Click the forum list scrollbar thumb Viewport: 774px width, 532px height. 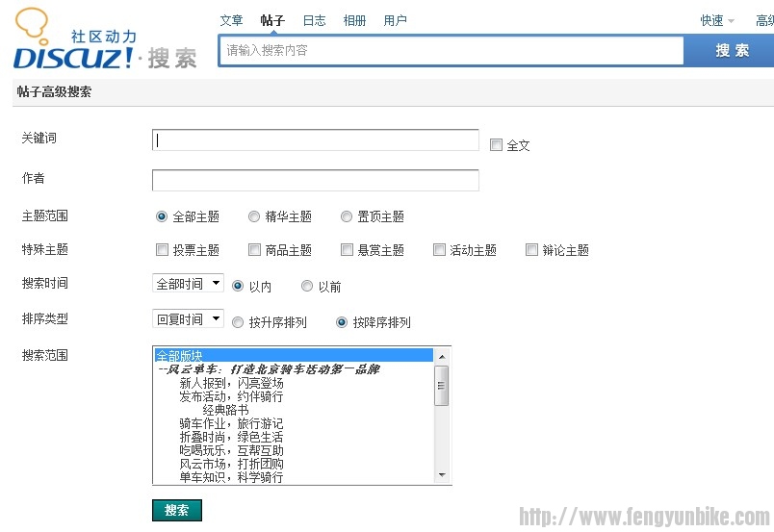tap(442, 386)
